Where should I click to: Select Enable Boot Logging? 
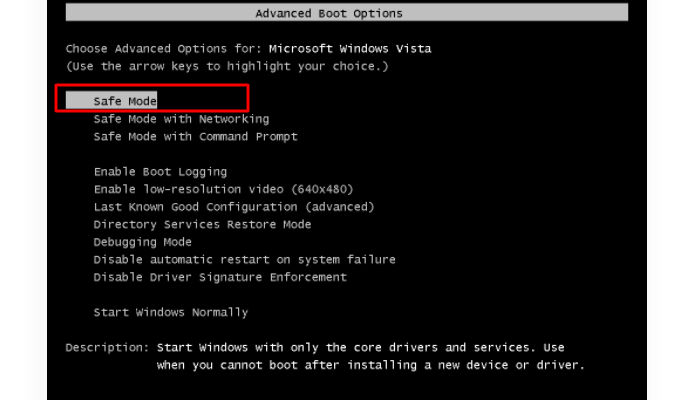[160, 172]
